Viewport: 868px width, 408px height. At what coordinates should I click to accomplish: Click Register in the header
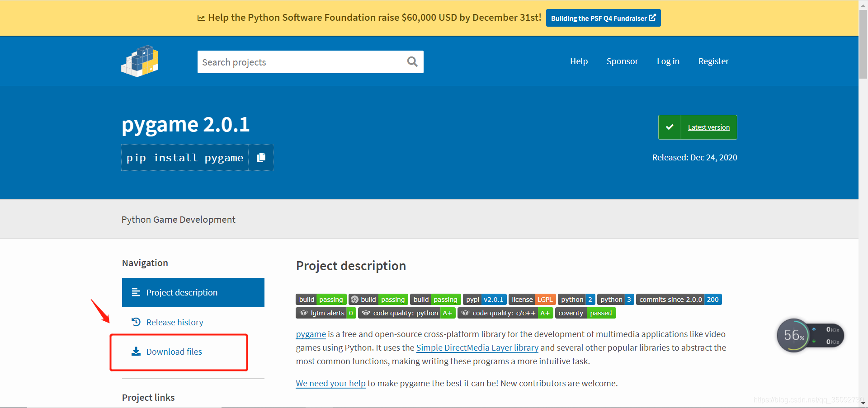[713, 61]
